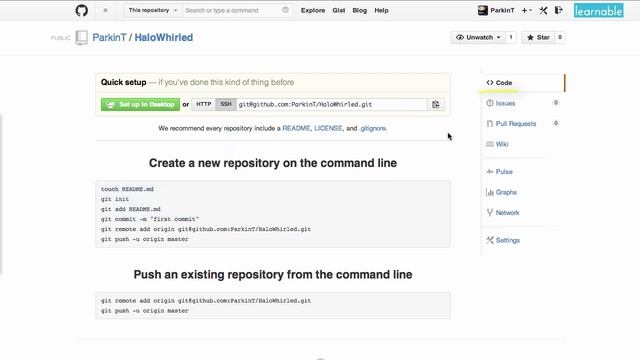The width and height of the screenshot is (640, 360).
Task: Open account settings tools icon
Action: 543,11
